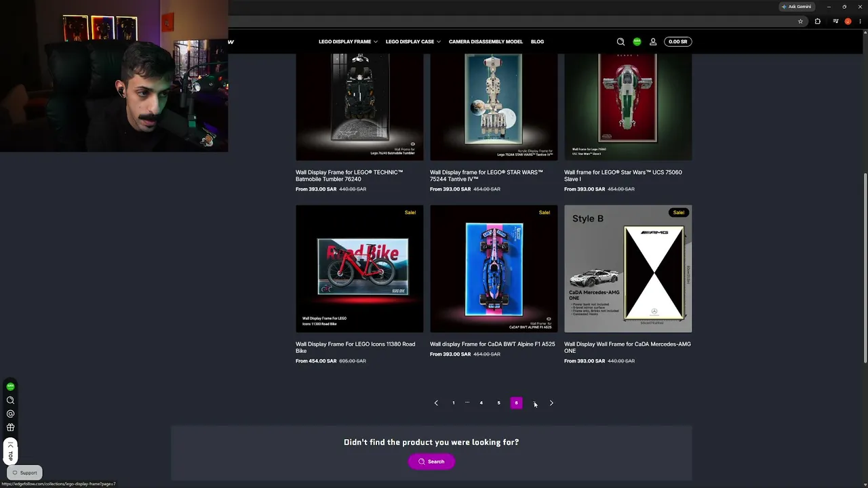This screenshot has width=868, height=488.
Task: Open the browser media control icon
Action: pyautogui.click(x=835, y=21)
